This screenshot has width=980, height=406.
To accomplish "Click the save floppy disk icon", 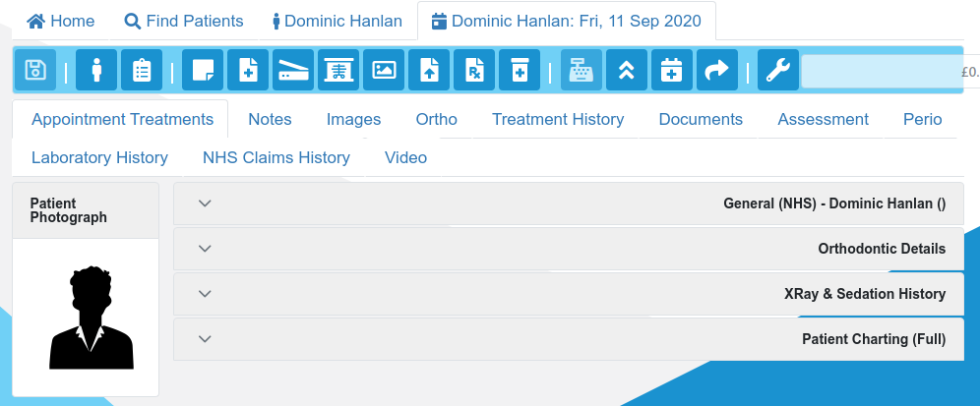I will tap(35, 70).
